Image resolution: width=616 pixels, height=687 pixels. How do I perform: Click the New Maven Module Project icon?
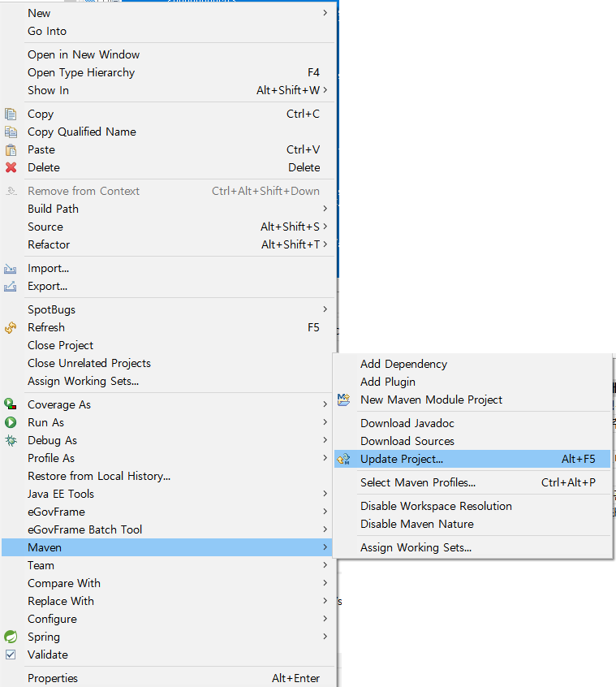pos(343,400)
